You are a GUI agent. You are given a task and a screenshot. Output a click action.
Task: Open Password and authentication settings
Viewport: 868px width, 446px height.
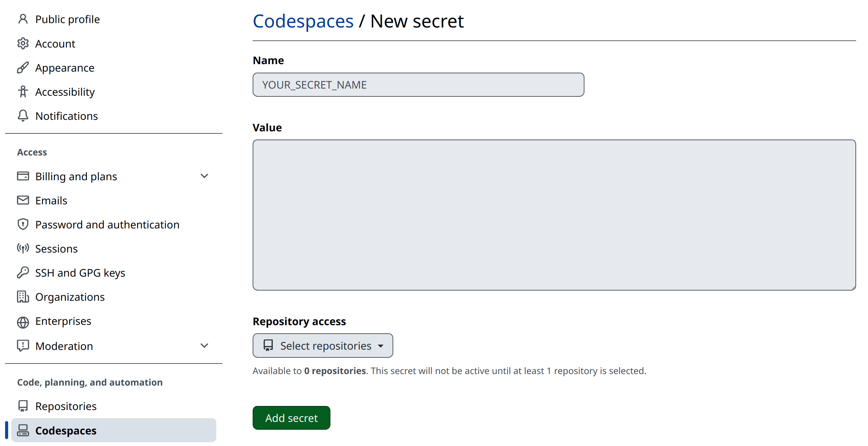107,225
